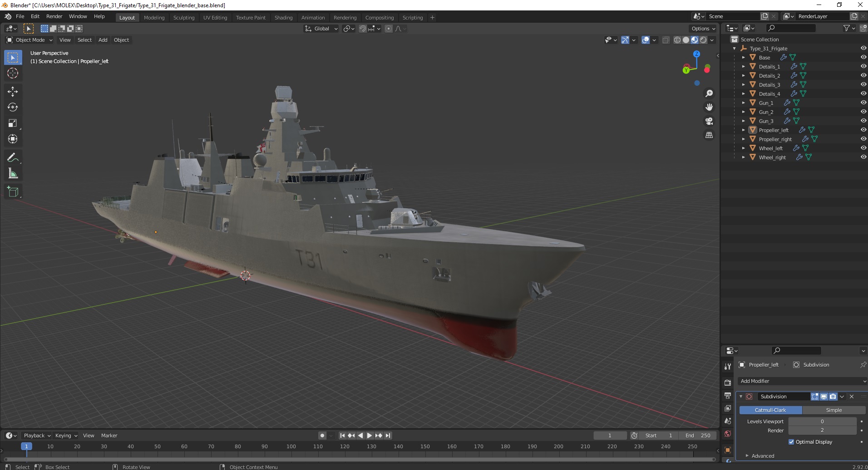Viewport: 868px width, 470px height.
Task: Hide Propeller_right via its eye icon
Action: click(863, 139)
